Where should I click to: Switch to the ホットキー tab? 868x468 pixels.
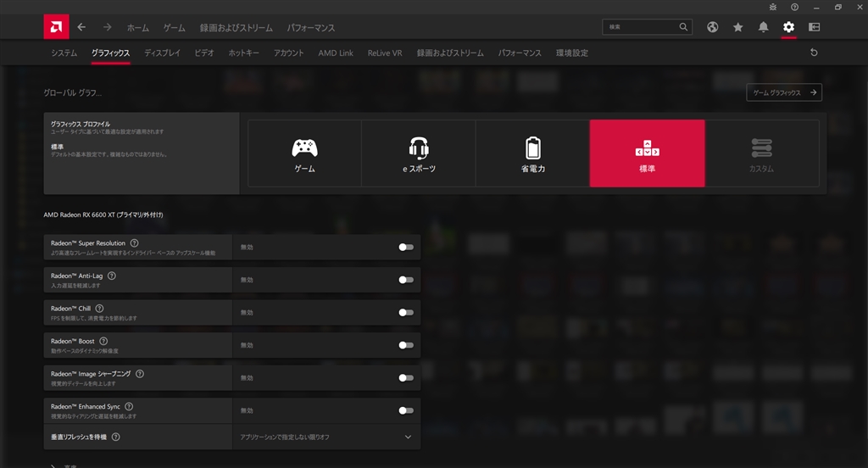[243, 53]
